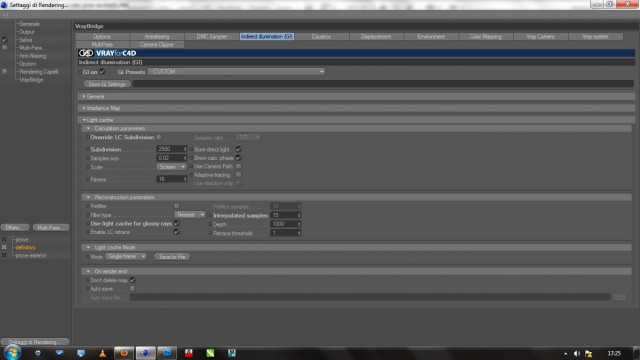Open the volume control in system tray
The height and width of the screenshot is (360, 640).
pos(577,353)
